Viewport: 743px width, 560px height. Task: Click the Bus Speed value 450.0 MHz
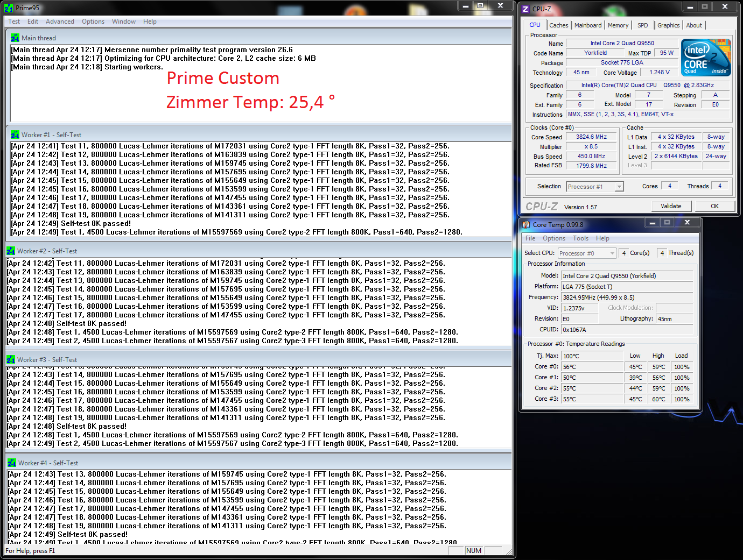[591, 157]
